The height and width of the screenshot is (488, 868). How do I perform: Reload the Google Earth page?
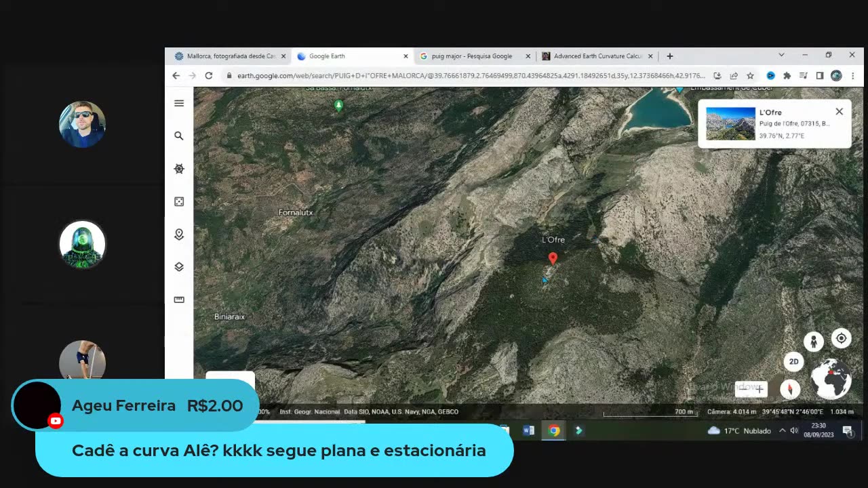[209, 76]
